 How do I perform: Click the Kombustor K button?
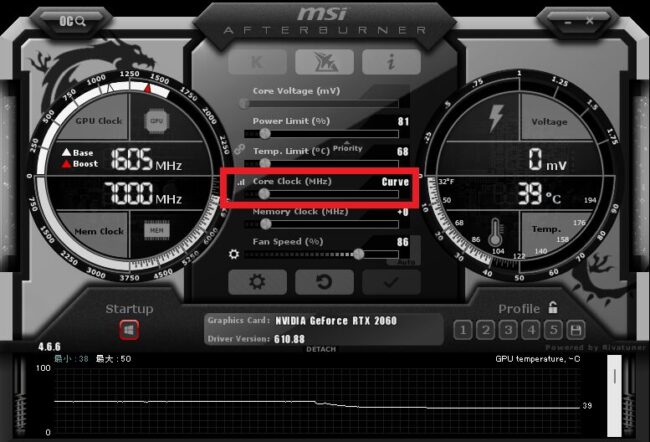(257, 62)
